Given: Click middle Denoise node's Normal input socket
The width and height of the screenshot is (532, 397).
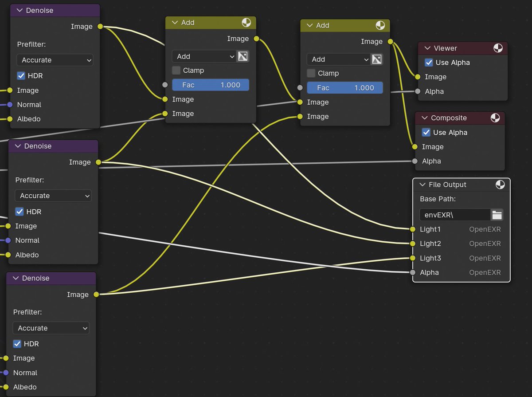Looking at the screenshot, I should coord(8,240).
